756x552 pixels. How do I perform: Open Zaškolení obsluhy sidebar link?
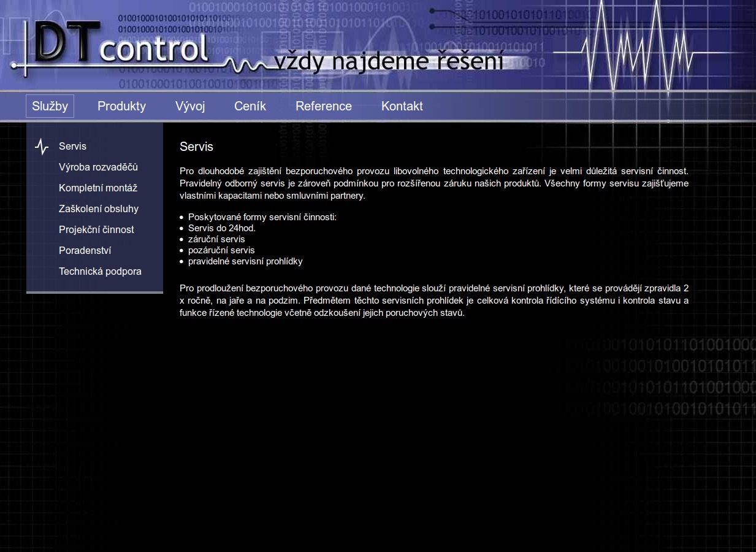[x=99, y=209]
